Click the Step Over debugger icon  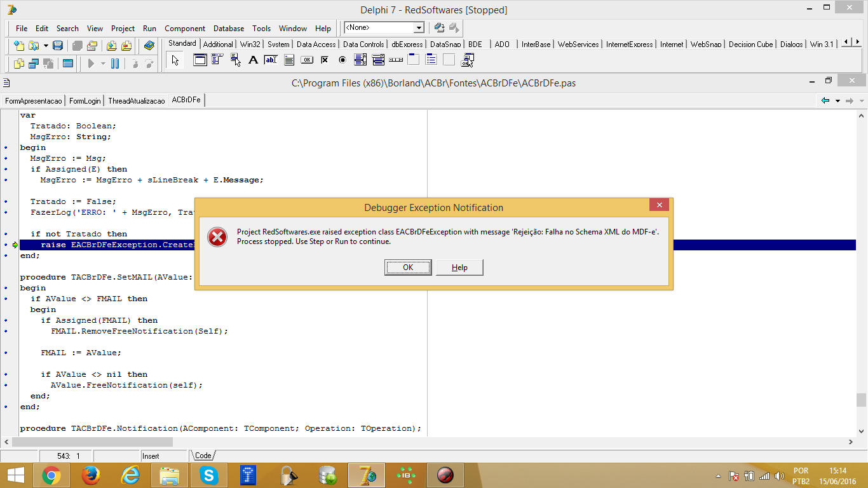[x=149, y=64]
